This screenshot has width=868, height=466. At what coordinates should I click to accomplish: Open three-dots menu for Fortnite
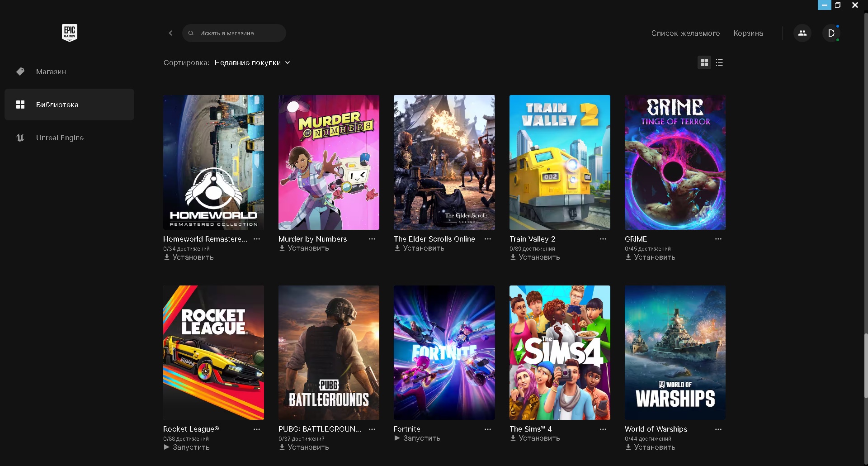coord(488,429)
